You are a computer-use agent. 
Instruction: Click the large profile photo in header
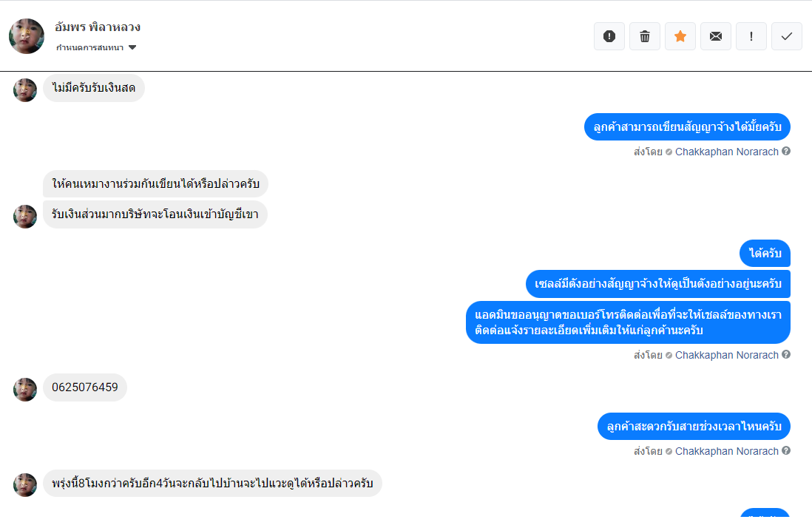[27, 36]
